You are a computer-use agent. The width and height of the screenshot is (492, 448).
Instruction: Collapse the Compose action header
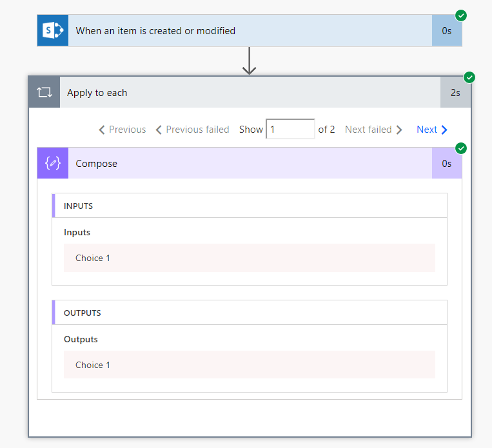pyautogui.click(x=250, y=163)
